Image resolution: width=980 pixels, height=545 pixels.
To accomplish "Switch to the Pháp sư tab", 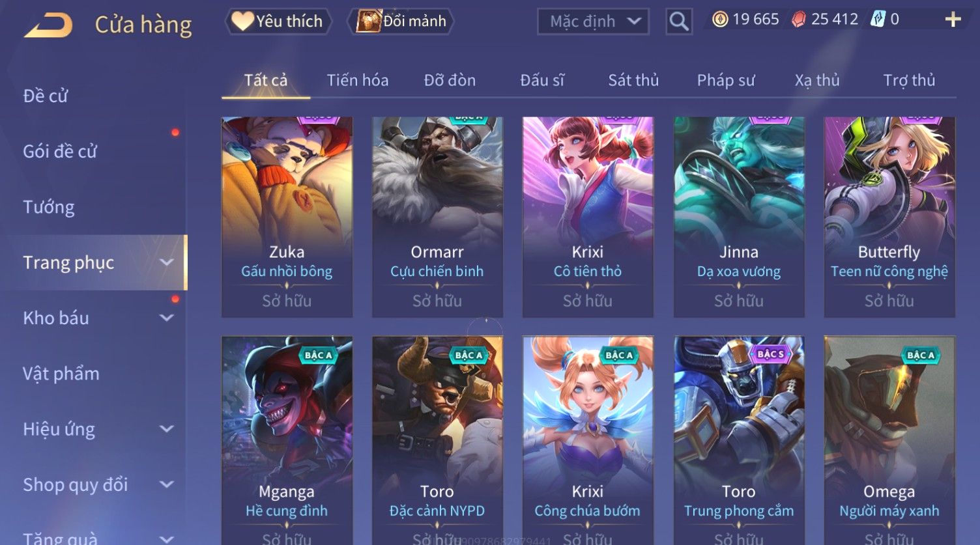I will pos(726,80).
